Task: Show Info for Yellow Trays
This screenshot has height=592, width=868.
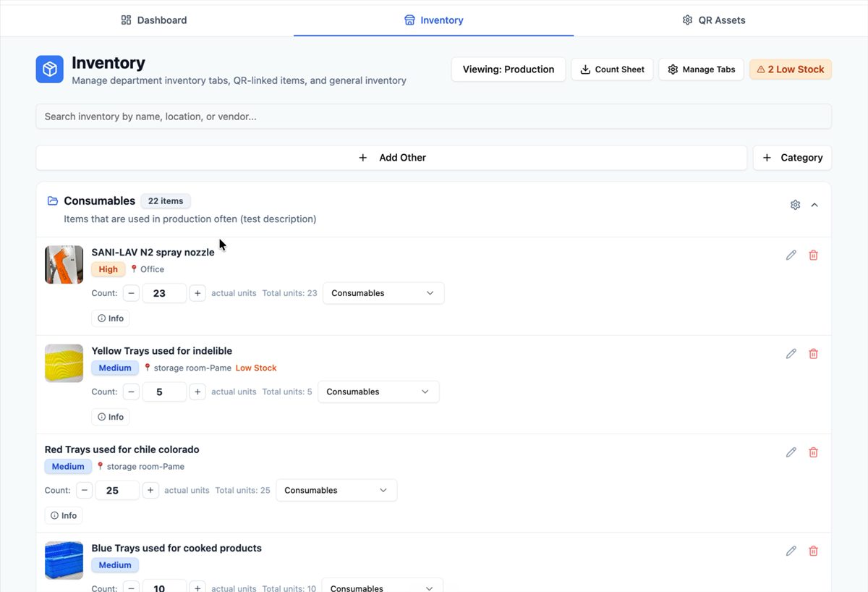Action: [x=111, y=417]
